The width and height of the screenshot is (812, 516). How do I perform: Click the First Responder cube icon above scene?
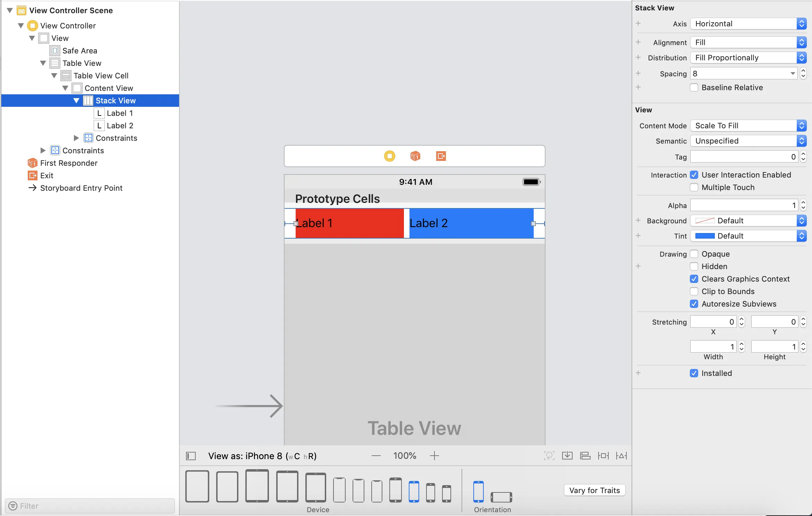point(415,156)
